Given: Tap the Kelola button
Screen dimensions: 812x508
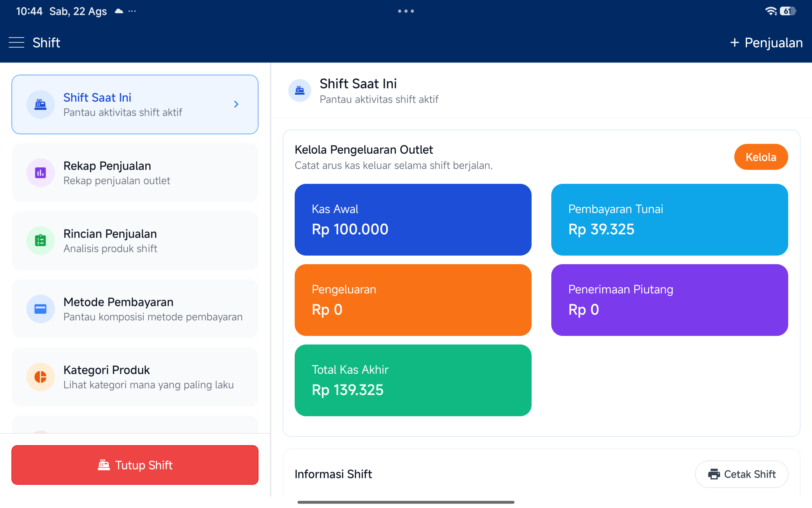Looking at the screenshot, I should 761,157.
